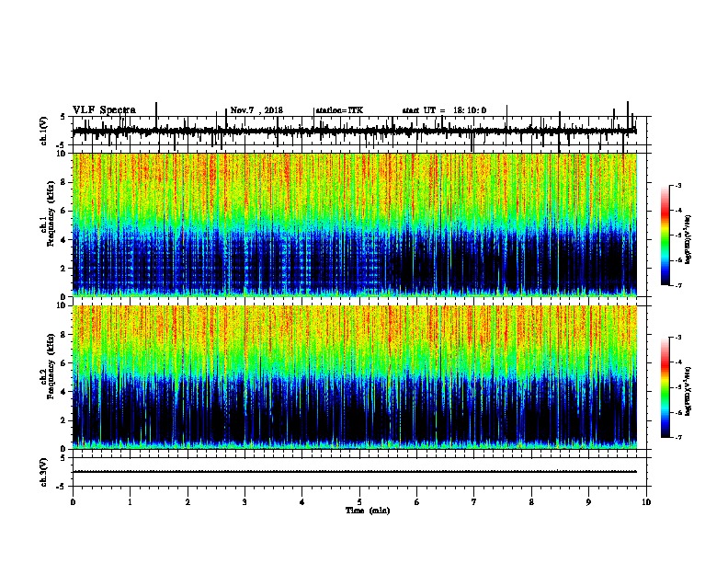This screenshot has height=563, width=728.
Task: Click the "ch.3(V)" axis label
Action: (x=43, y=472)
